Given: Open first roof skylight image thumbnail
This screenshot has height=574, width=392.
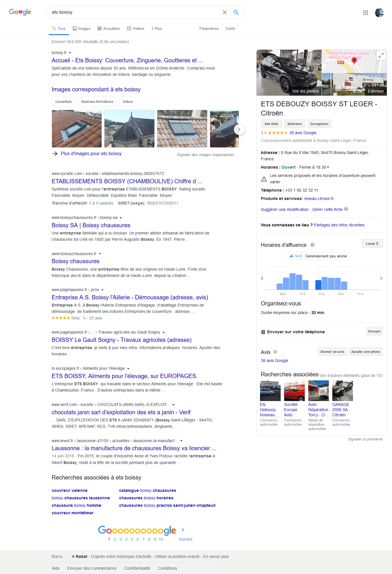Looking at the screenshot, I should coord(77,129).
